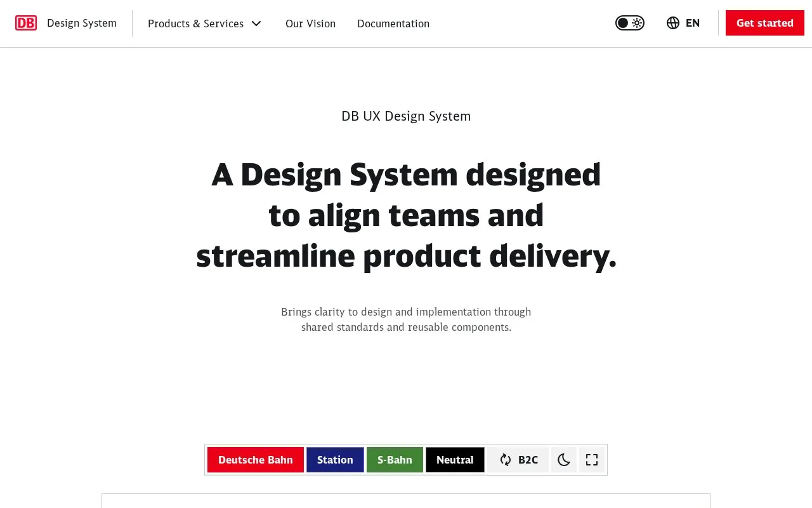Click the DB UX Design System subtitle

point(406,116)
